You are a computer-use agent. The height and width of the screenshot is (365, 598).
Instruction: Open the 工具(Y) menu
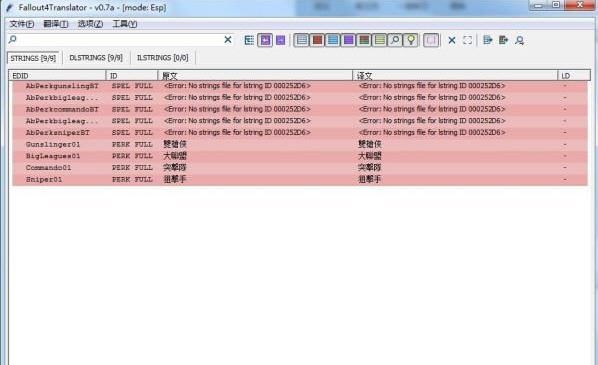(125, 24)
